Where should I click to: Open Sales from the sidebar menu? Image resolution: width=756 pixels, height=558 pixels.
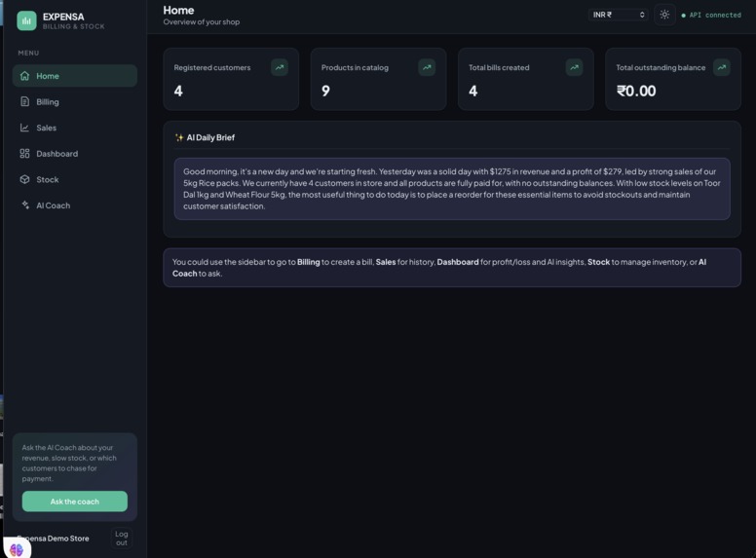point(75,128)
